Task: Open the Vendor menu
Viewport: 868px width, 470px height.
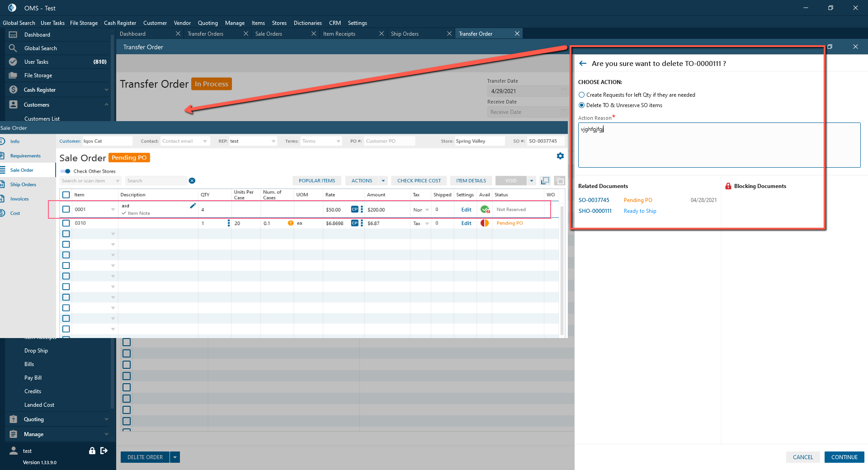Action: (x=182, y=23)
